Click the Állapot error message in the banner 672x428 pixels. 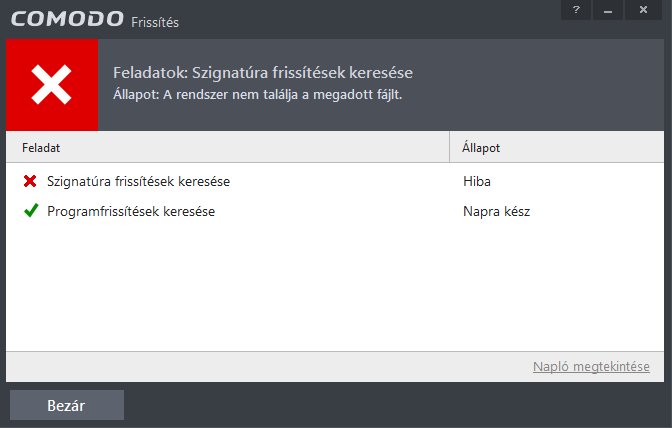(x=258, y=94)
